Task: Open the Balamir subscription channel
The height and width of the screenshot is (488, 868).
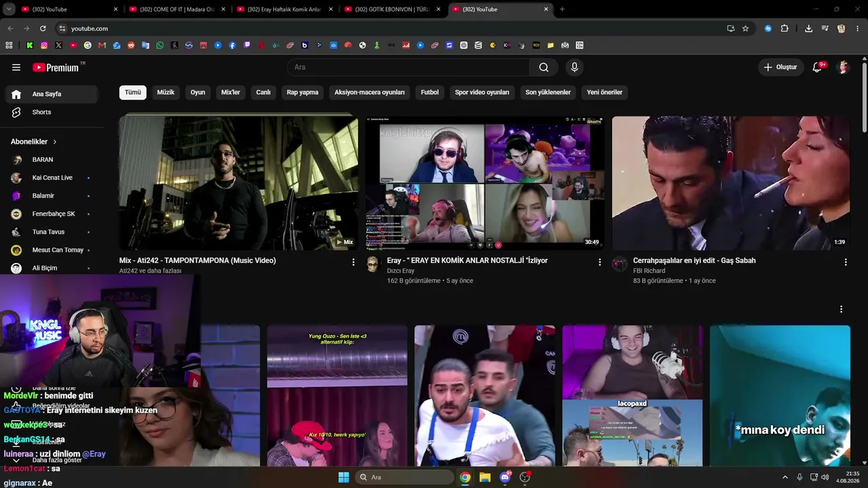Action: (52, 196)
